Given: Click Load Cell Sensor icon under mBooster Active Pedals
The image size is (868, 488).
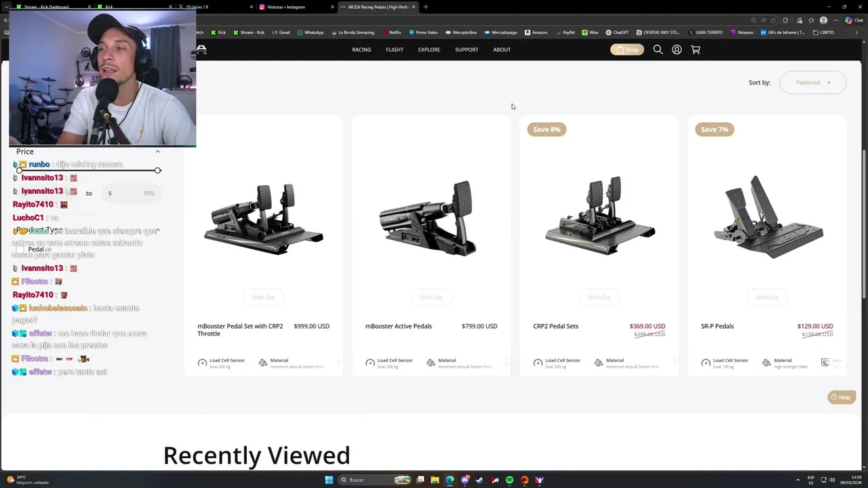Looking at the screenshot, I should (370, 363).
